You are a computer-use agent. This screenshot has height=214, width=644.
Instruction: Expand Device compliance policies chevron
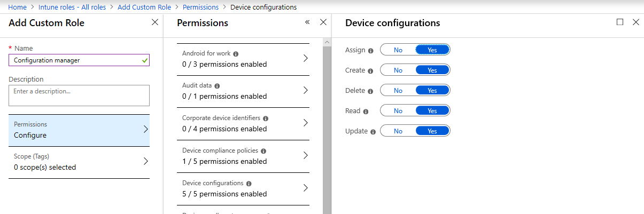point(305,156)
